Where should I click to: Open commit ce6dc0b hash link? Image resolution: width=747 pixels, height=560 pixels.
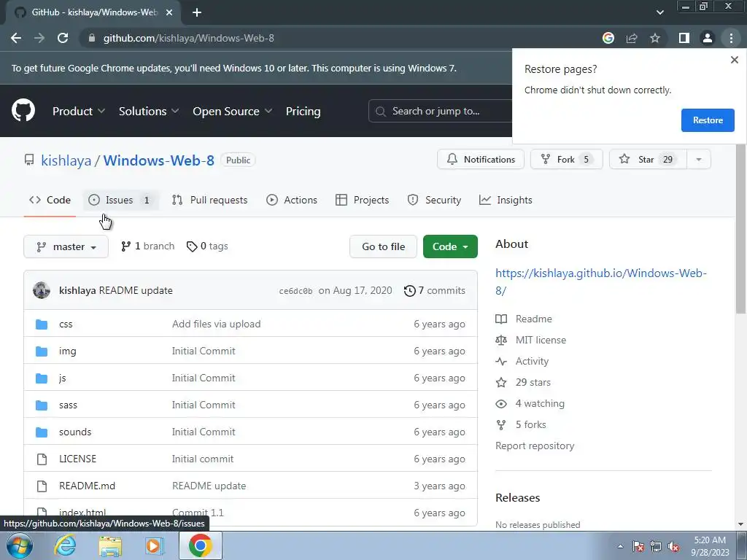pyautogui.click(x=296, y=291)
